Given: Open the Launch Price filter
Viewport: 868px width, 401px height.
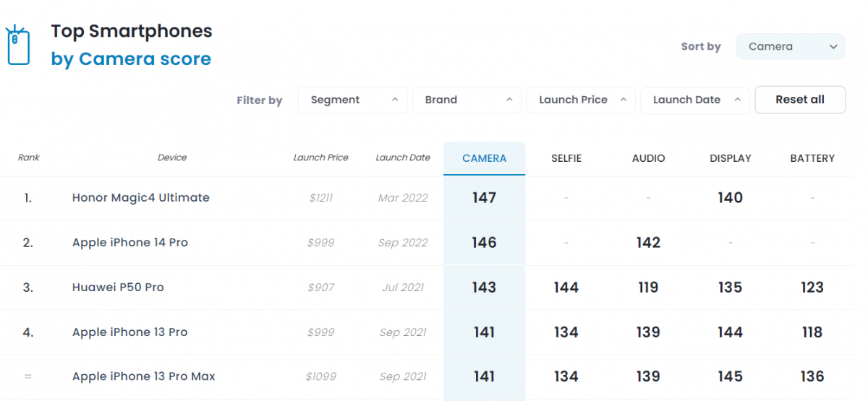Looking at the screenshot, I should tap(580, 100).
